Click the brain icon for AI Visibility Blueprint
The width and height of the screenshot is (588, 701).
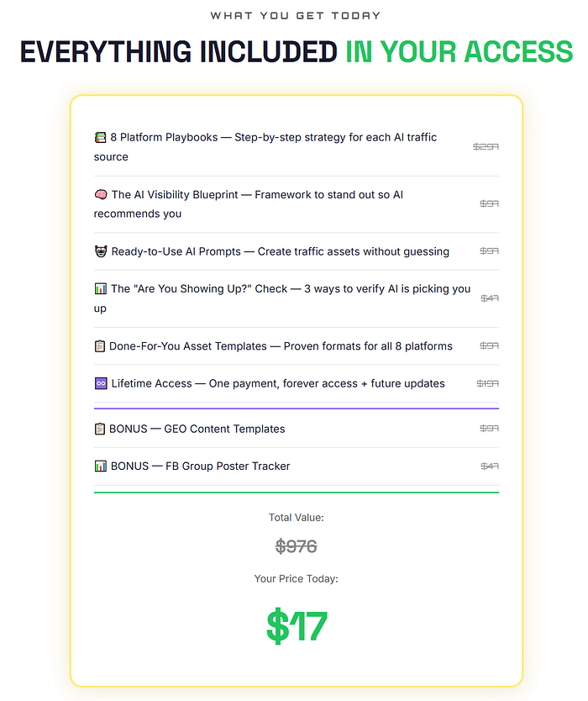pos(101,194)
